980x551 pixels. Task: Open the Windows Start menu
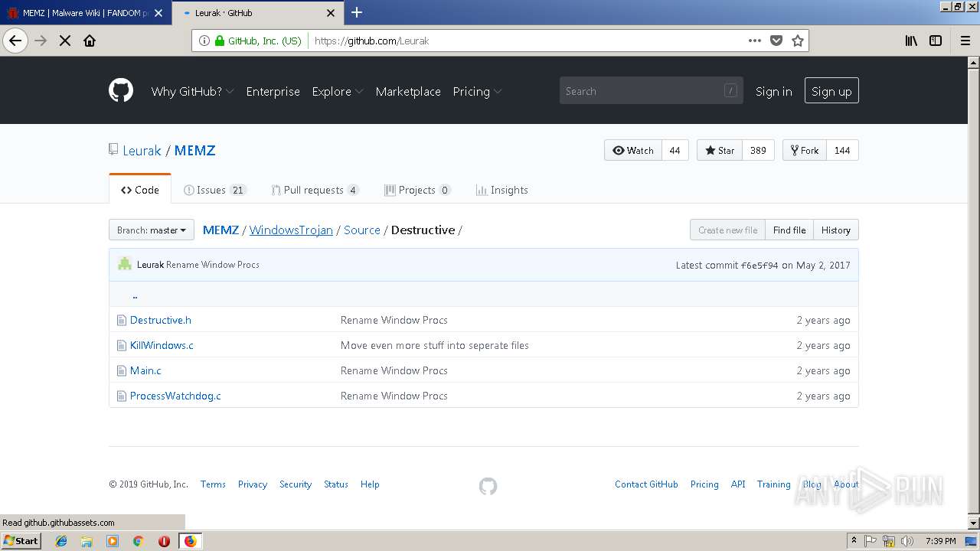click(x=21, y=540)
